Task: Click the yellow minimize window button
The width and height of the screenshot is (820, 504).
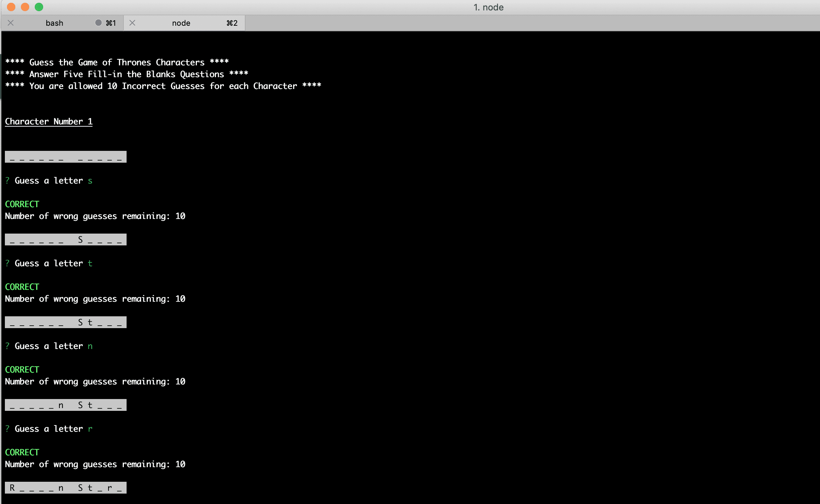Action: [25, 7]
